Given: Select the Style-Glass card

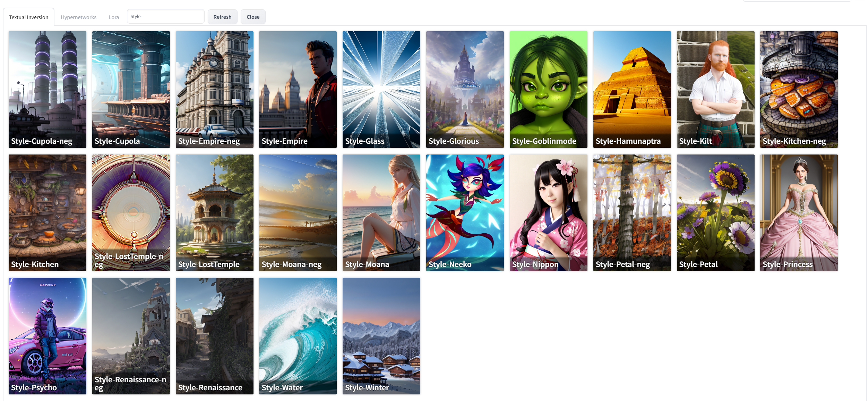Looking at the screenshot, I should (x=381, y=90).
